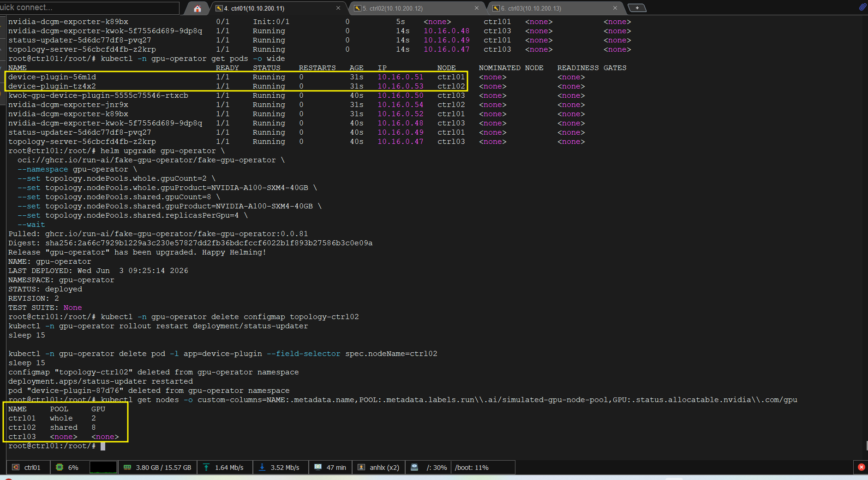Click the 'LAST DEPLOYED' timestamp line
This screenshot has width=868, height=480.
(98, 271)
